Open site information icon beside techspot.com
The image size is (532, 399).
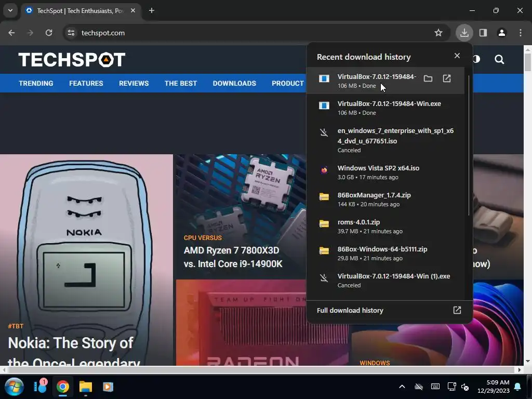pyautogui.click(x=71, y=33)
